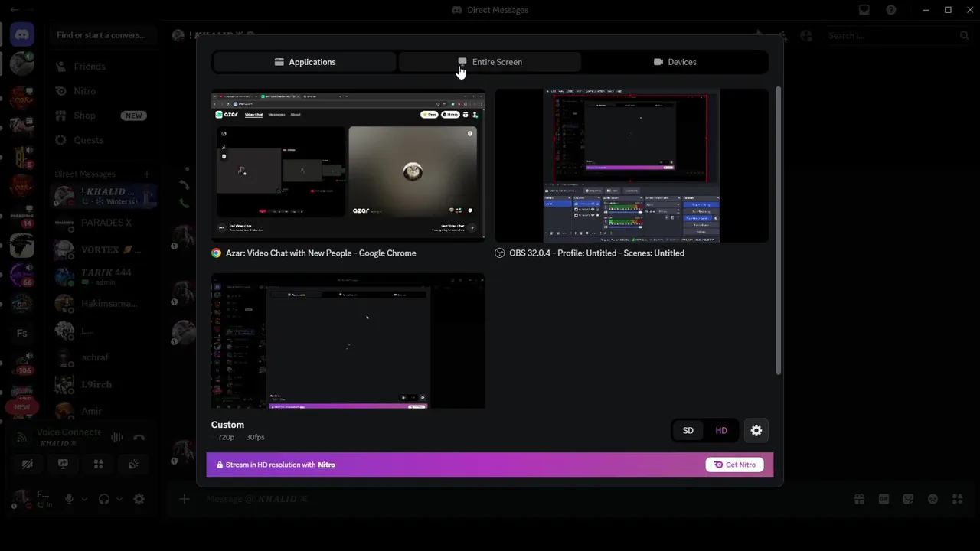Select the Azar Google Chrome window thumbnail
Image resolution: width=980 pixels, height=551 pixels.
pyautogui.click(x=348, y=165)
